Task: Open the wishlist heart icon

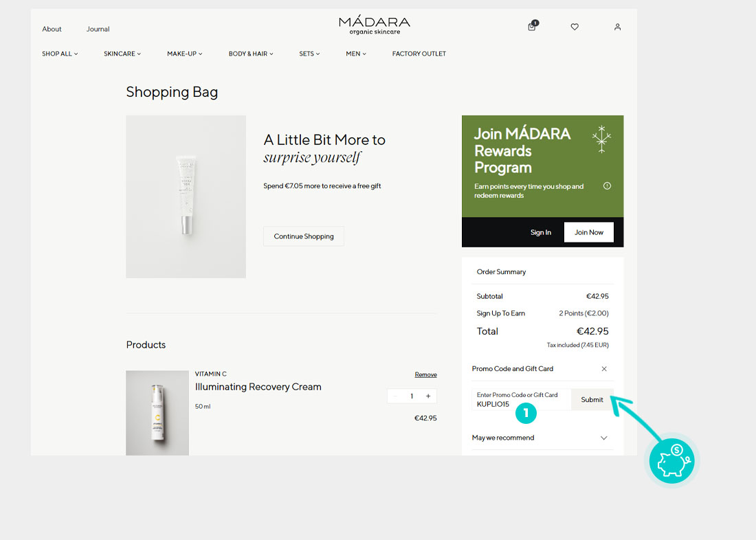Action: click(575, 27)
